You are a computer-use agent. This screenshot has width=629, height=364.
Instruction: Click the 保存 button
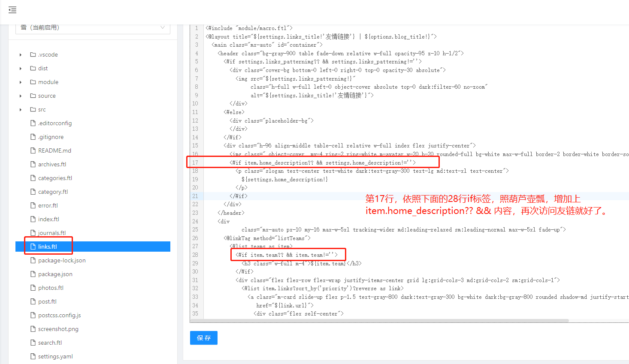[203, 338]
